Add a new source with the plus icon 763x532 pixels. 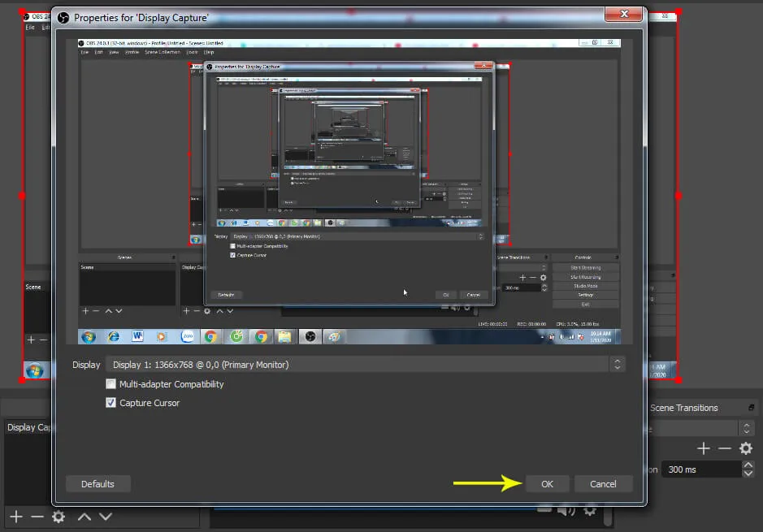[x=17, y=517]
